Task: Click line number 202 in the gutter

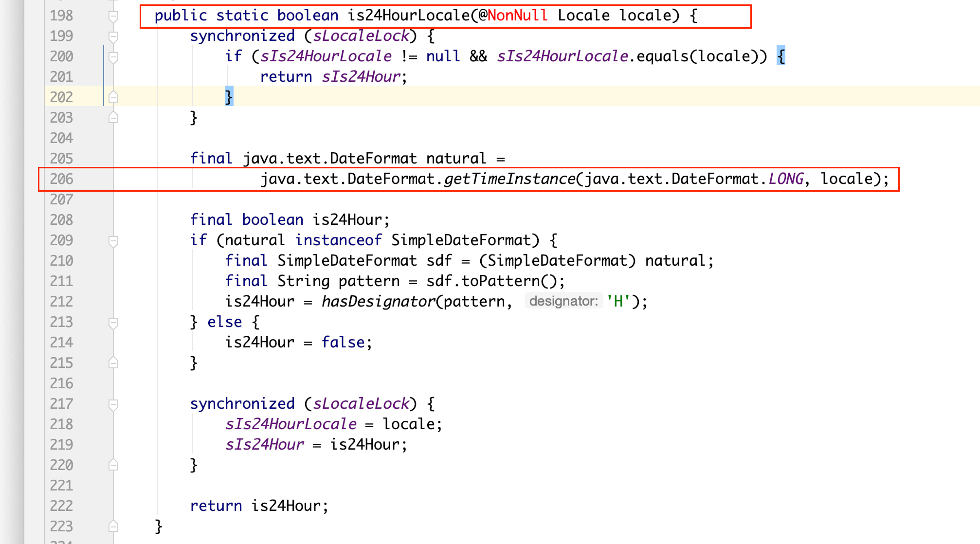Action: [x=61, y=97]
